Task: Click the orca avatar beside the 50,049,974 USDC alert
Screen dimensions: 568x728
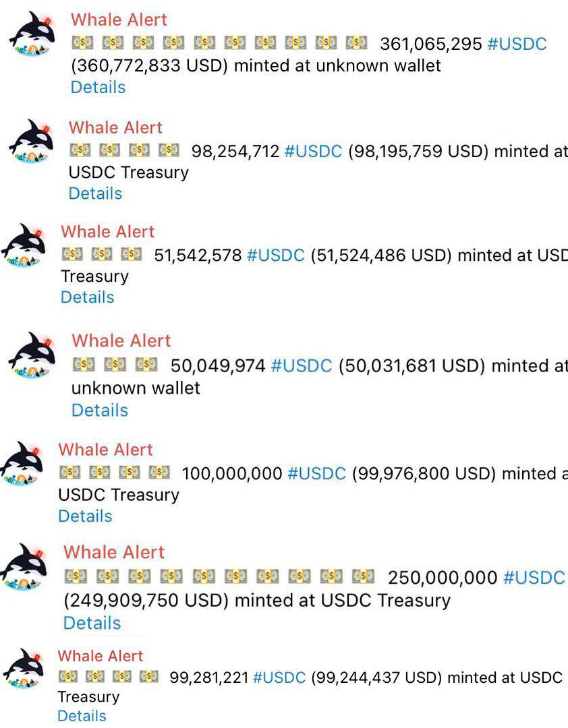Action: click(32, 355)
